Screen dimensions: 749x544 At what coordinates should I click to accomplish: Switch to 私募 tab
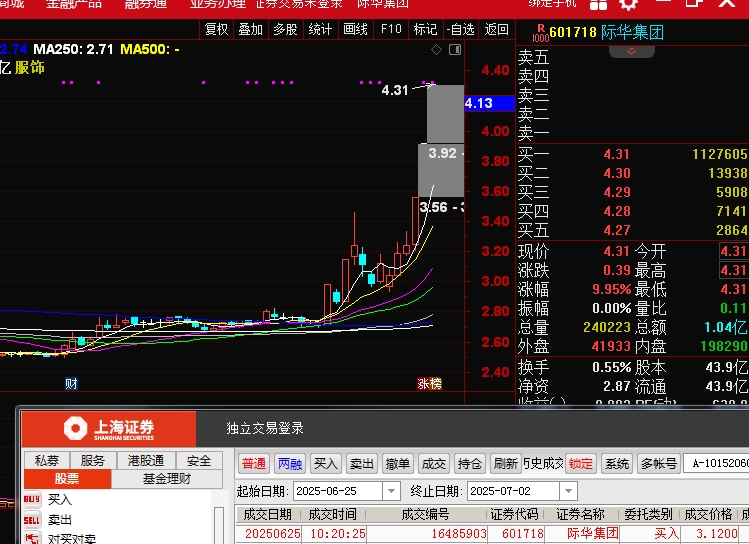click(x=47, y=460)
